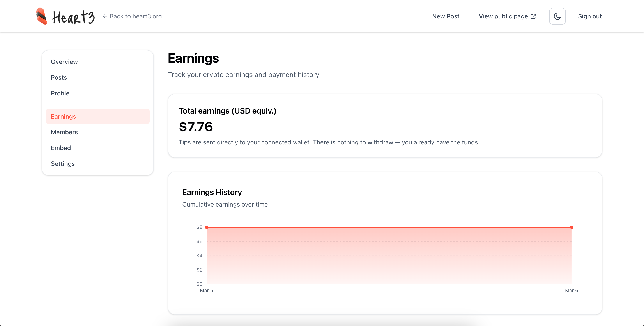Image resolution: width=644 pixels, height=326 pixels.
Task: Sign out of the account
Action: click(590, 16)
